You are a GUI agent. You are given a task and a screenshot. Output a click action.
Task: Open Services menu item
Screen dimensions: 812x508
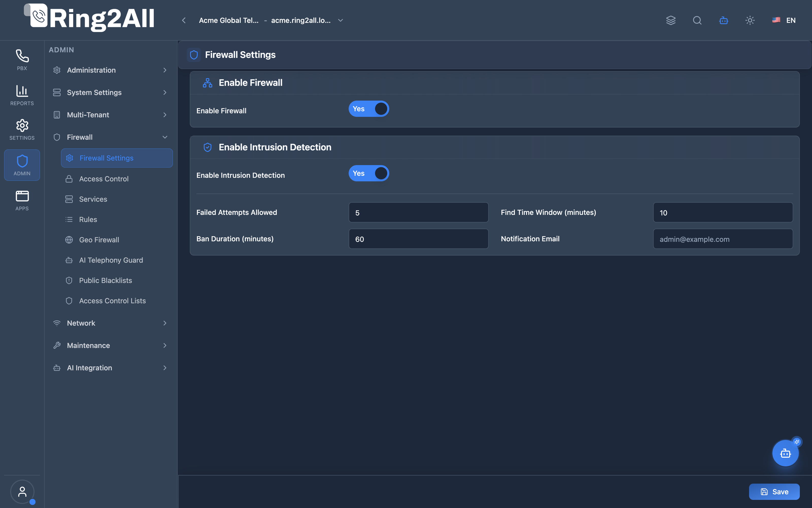(117, 199)
